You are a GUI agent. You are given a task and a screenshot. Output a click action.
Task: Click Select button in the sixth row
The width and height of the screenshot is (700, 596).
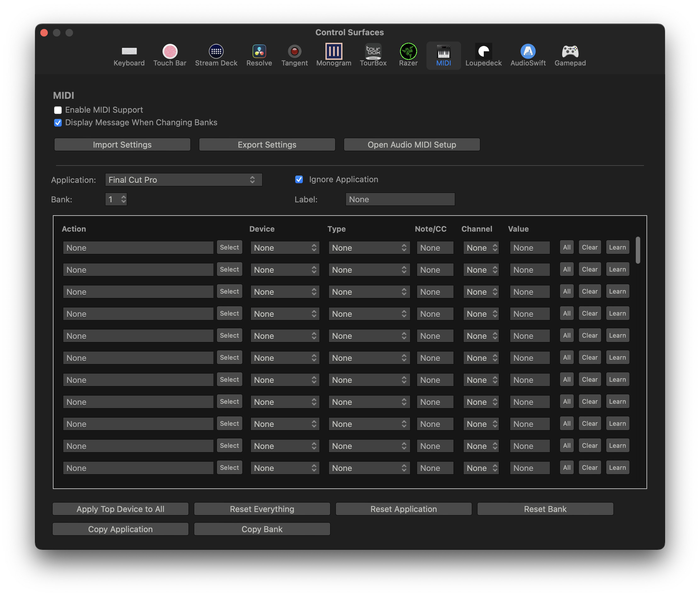click(x=229, y=357)
